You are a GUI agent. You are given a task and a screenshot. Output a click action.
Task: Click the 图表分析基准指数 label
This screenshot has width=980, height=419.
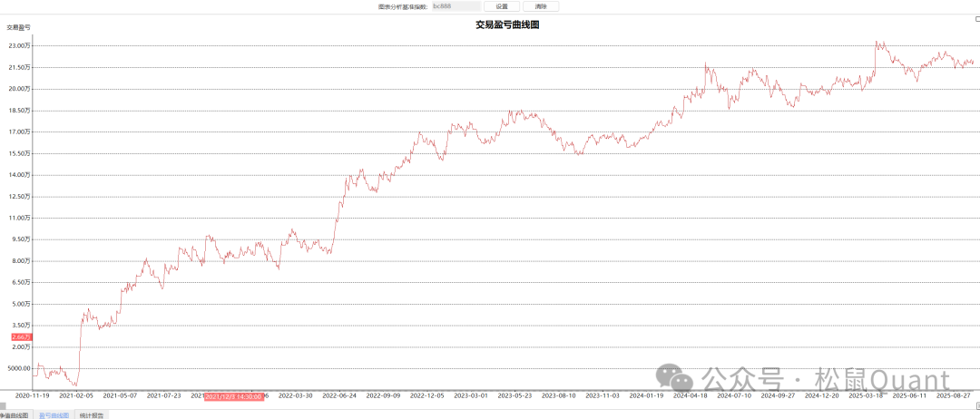pos(402,6)
